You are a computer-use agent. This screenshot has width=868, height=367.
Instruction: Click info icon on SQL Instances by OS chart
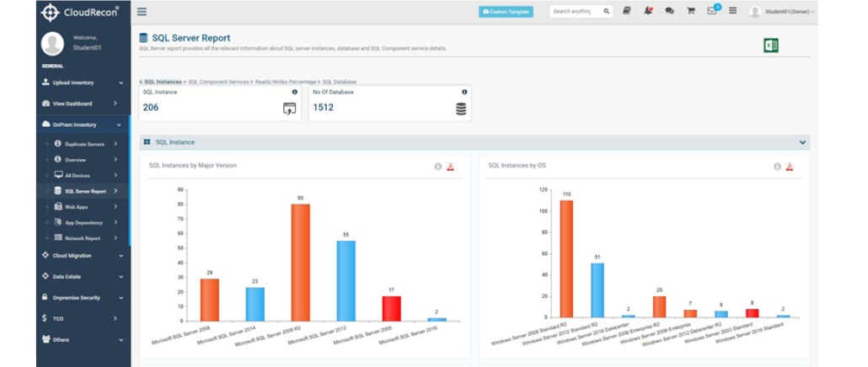pyautogui.click(x=777, y=167)
